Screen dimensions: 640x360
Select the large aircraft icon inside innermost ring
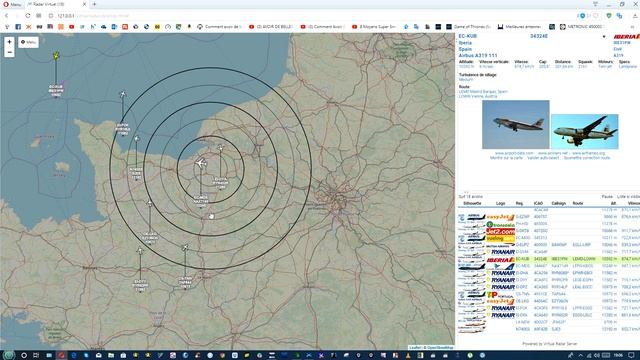[200, 163]
